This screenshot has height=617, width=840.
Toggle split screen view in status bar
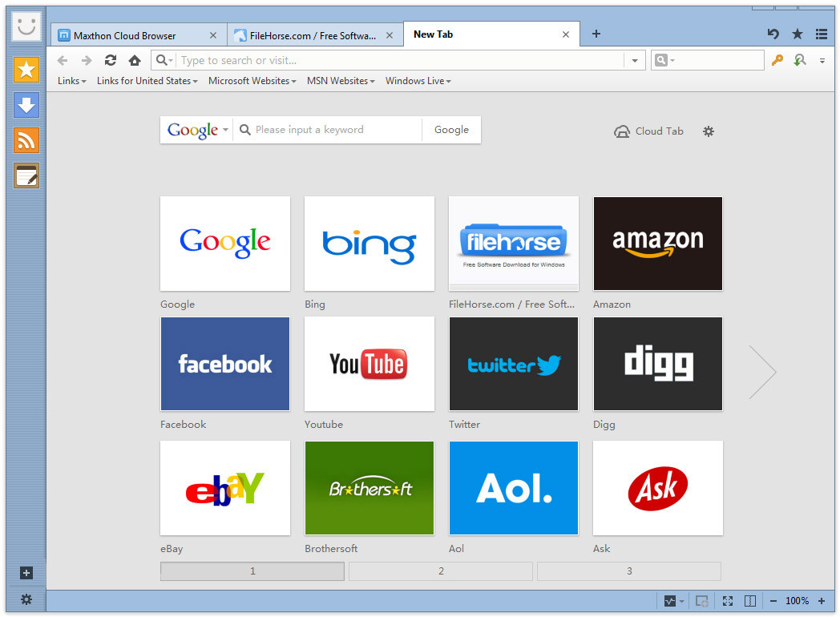(x=750, y=601)
